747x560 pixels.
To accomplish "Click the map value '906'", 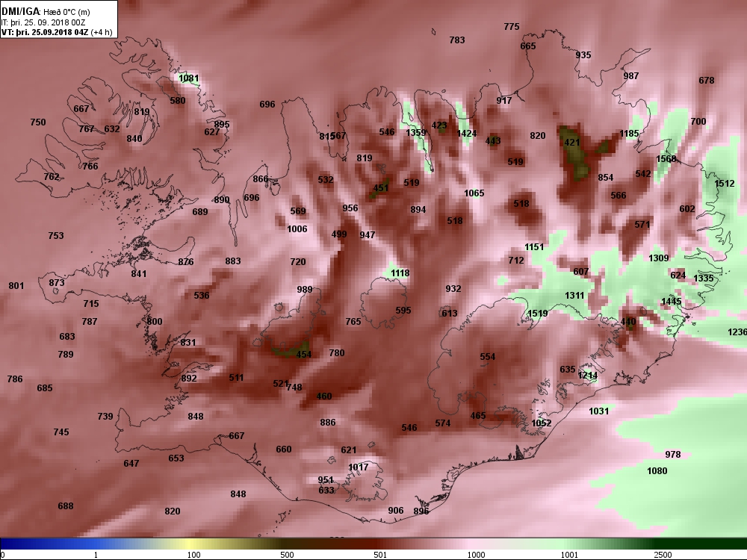I will tap(396, 511).
